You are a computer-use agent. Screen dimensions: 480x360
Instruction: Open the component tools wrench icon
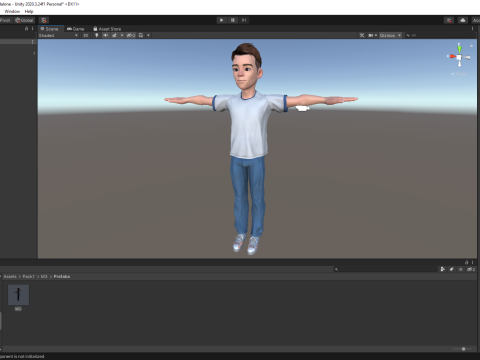tap(362, 35)
